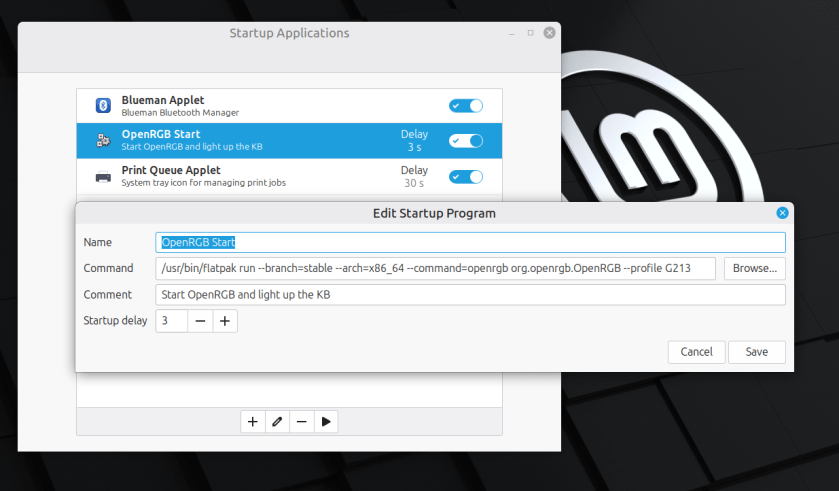This screenshot has width=839, height=491.
Task: Click the OpenRGB Start entry icon
Action: point(102,141)
